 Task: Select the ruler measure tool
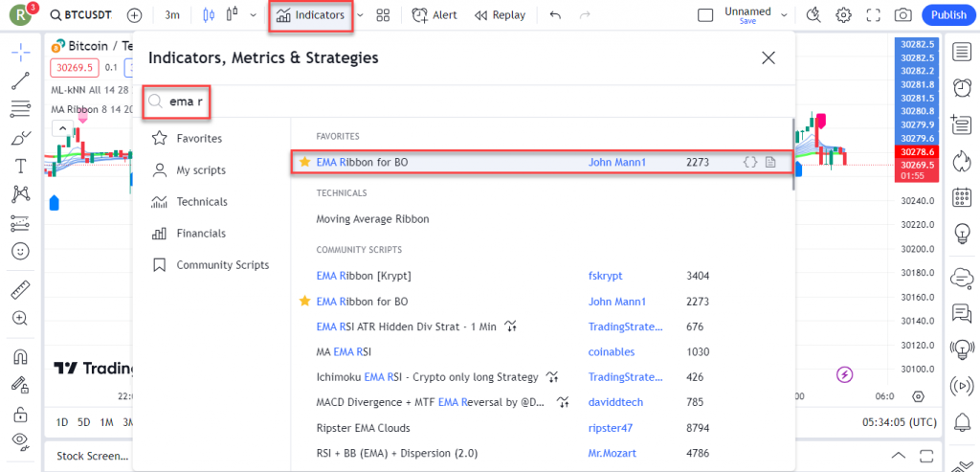click(x=21, y=289)
